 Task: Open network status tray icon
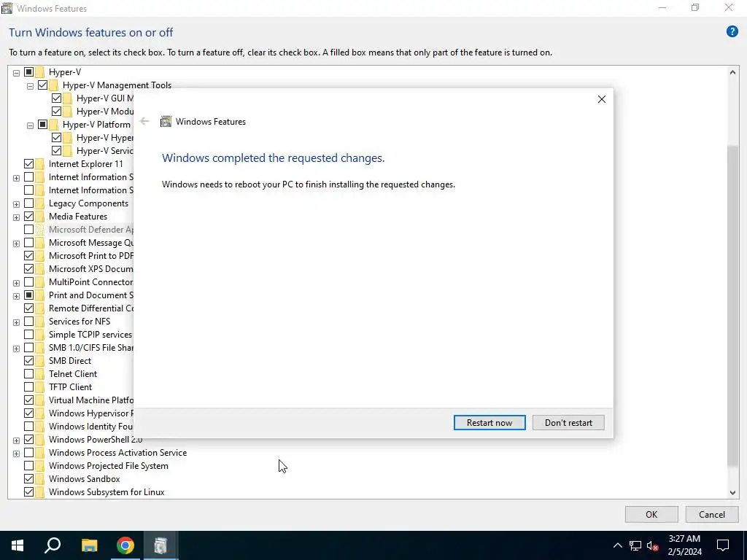coord(635,545)
